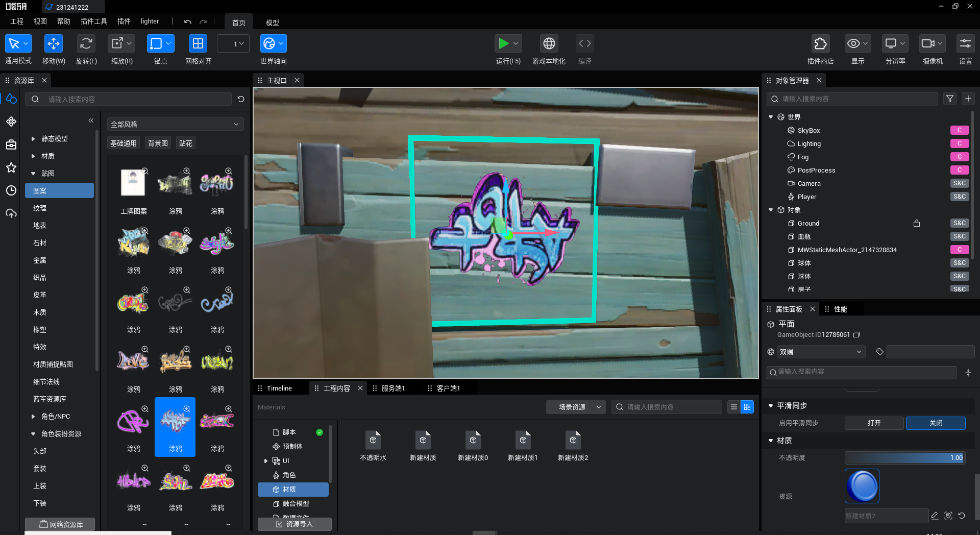Select the 材质 folder in project tree
The height and width of the screenshot is (535, 980).
click(293, 490)
